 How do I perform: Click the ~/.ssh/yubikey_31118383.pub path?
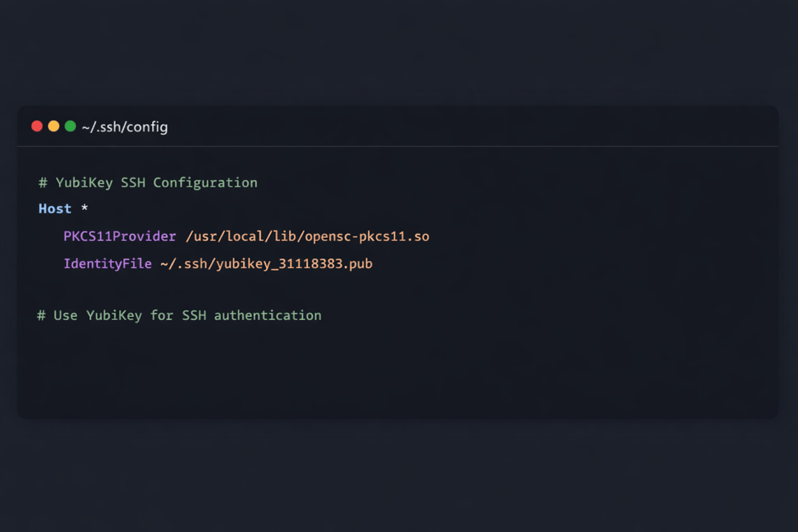[266, 265]
